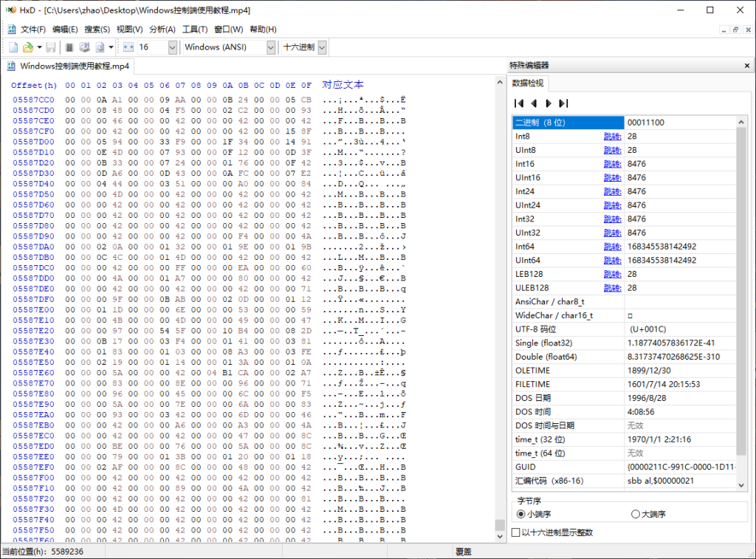The image size is (756, 559).
Task: Select the print preview toolbar icon
Action: click(84, 47)
